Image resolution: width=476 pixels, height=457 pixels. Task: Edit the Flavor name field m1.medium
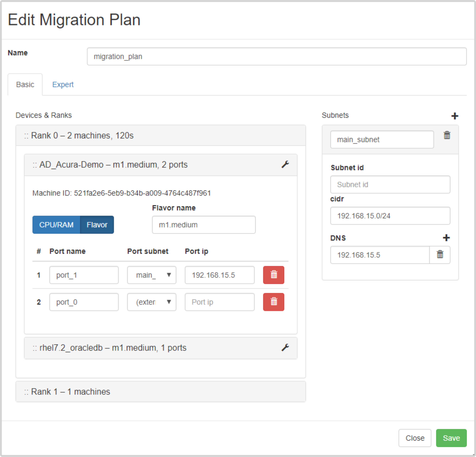203,225
